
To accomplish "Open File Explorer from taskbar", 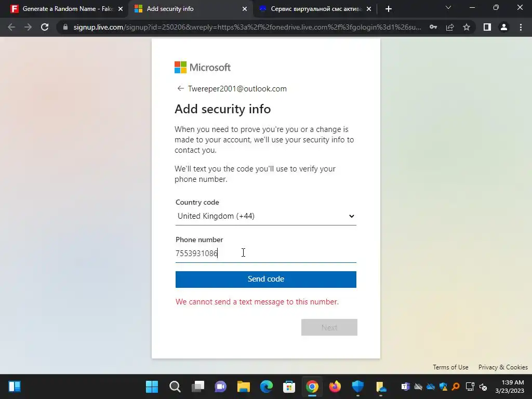I will coord(243,387).
